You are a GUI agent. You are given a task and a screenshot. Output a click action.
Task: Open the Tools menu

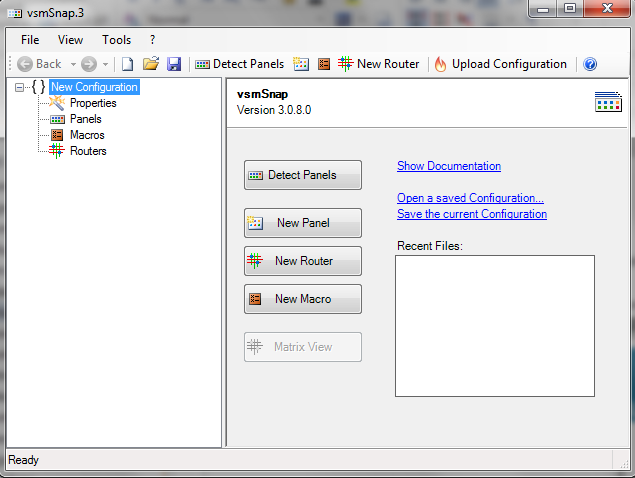coord(116,40)
